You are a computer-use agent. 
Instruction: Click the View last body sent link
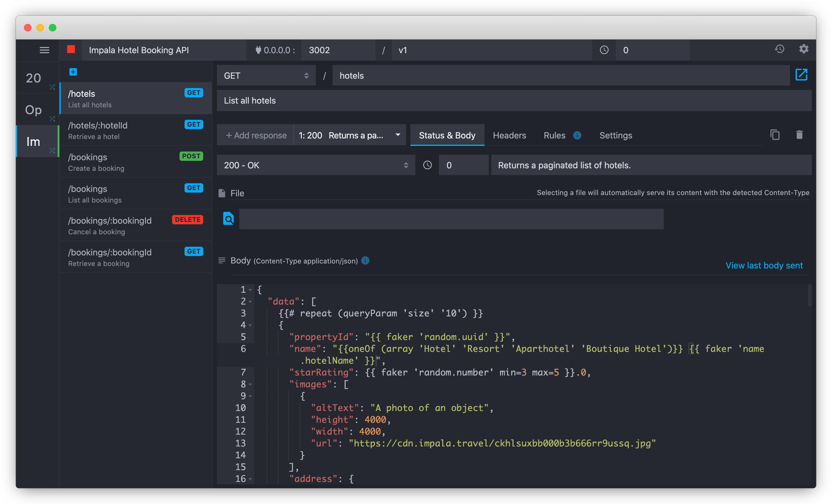point(764,265)
